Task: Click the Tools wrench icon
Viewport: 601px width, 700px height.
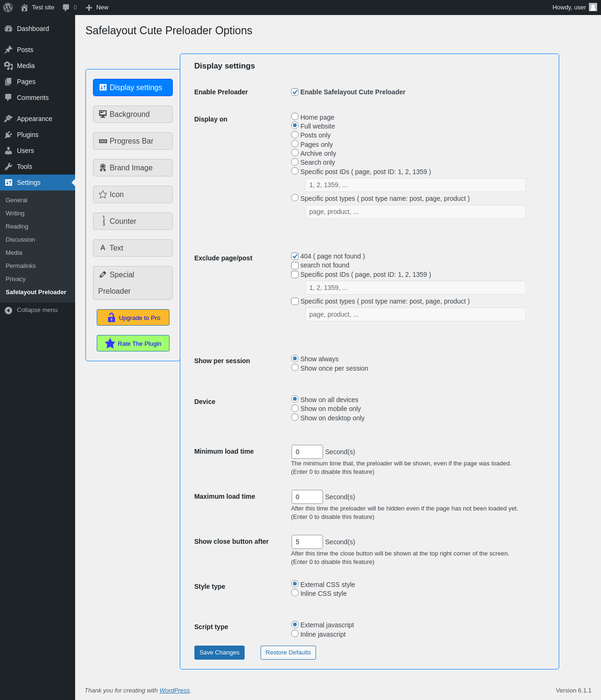Action: [x=8, y=167]
